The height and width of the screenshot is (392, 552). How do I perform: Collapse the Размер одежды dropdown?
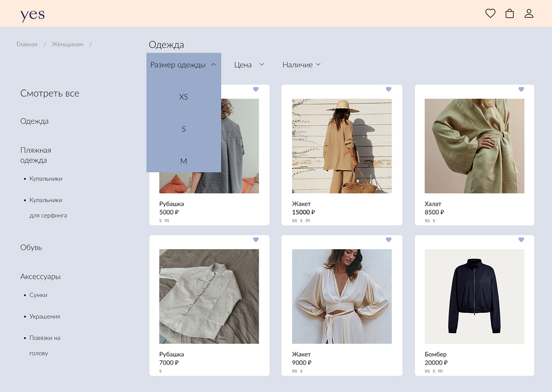click(x=183, y=65)
